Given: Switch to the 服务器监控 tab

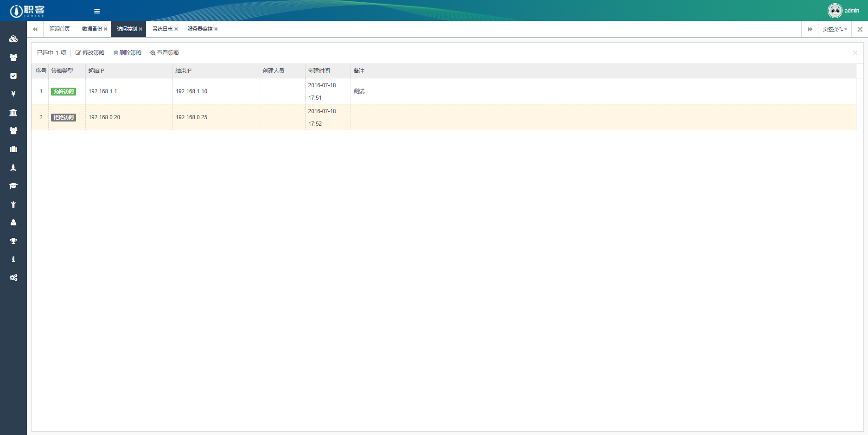Looking at the screenshot, I should click(200, 29).
